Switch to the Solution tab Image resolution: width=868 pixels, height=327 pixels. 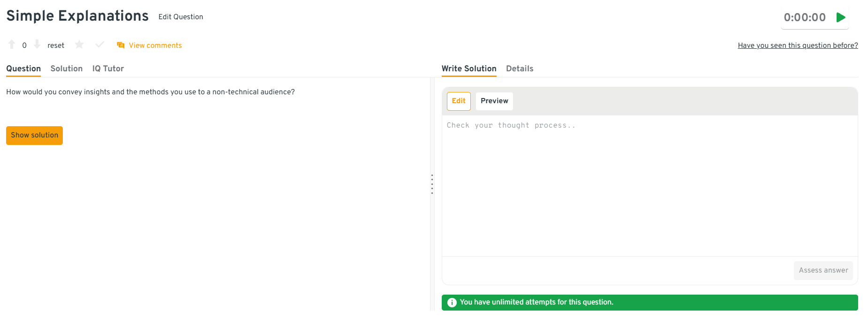(x=67, y=68)
